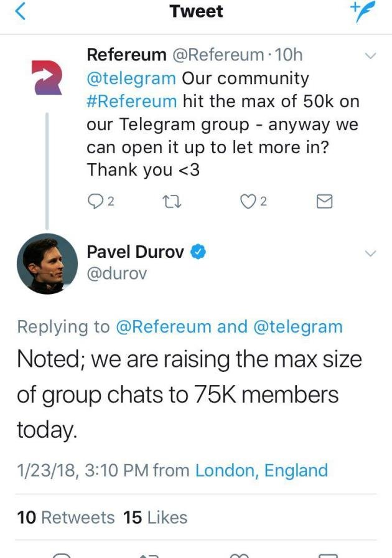Tap the back arrow icon
The image size is (392, 558).
pos(21,11)
